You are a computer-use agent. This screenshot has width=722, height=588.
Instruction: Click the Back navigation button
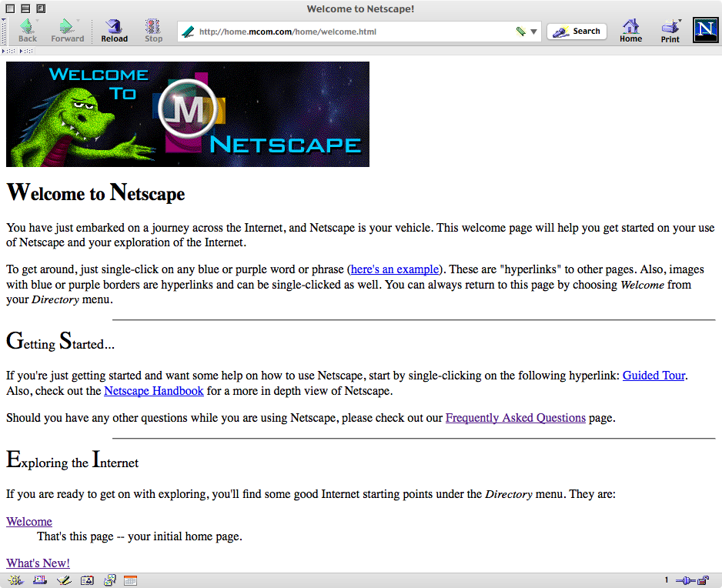[27, 31]
